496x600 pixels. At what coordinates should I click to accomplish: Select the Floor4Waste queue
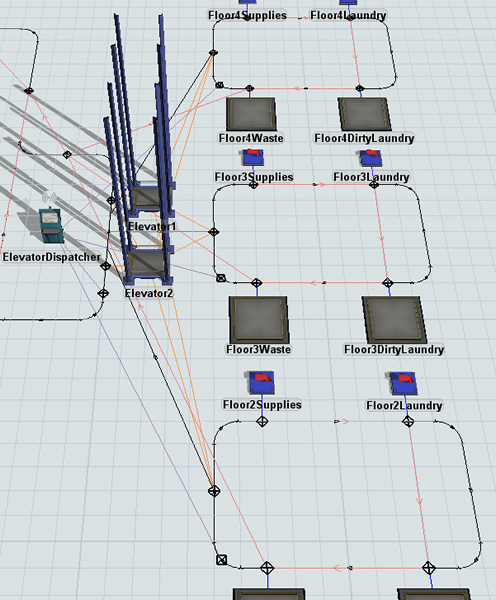click(x=251, y=114)
